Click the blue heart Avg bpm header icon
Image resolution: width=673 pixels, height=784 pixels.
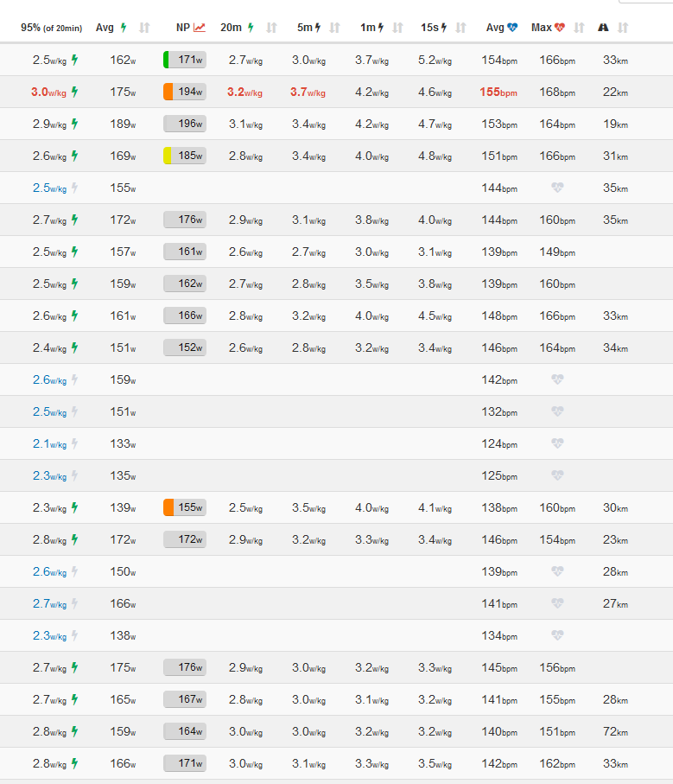(513, 28)
